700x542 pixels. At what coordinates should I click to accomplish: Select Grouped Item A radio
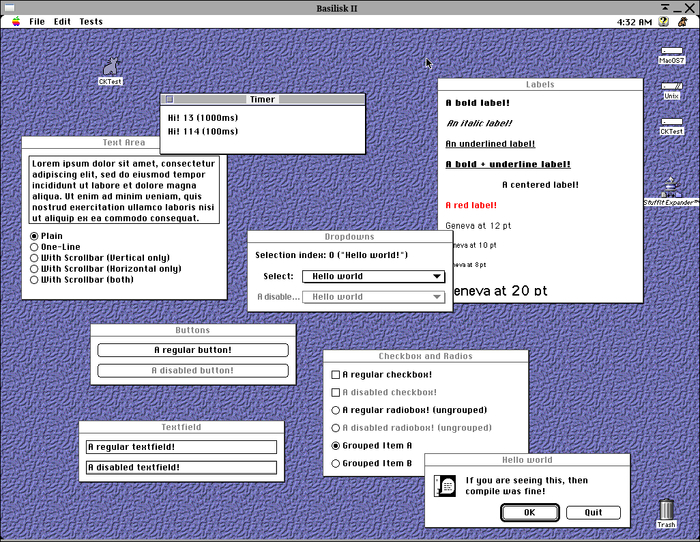(335, 446)
